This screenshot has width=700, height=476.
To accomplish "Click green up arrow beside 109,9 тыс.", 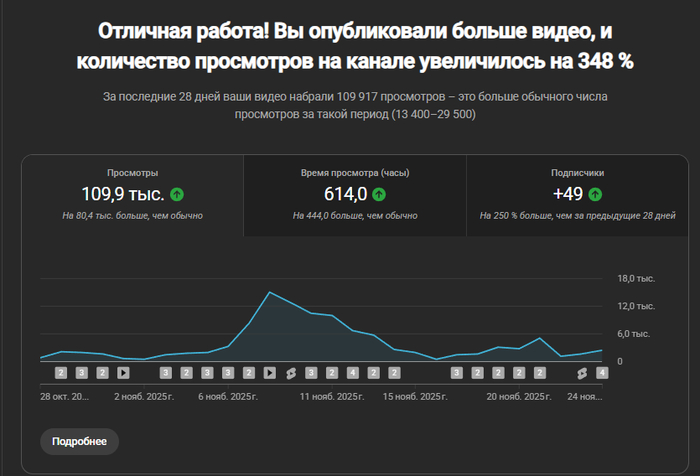I will [x=177, y=194].
